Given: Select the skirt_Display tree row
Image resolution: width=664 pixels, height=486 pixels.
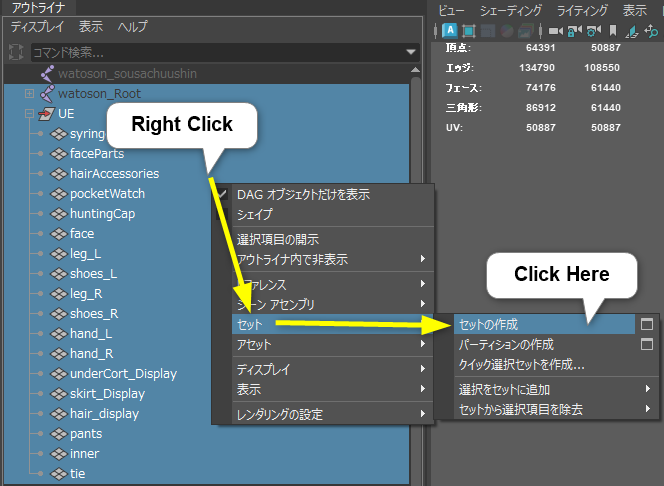Looking at the screenshot, I should click(207, 394).
